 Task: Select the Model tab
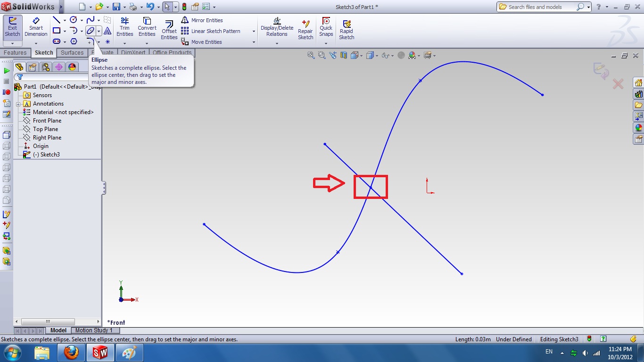[x=58, y=330]
